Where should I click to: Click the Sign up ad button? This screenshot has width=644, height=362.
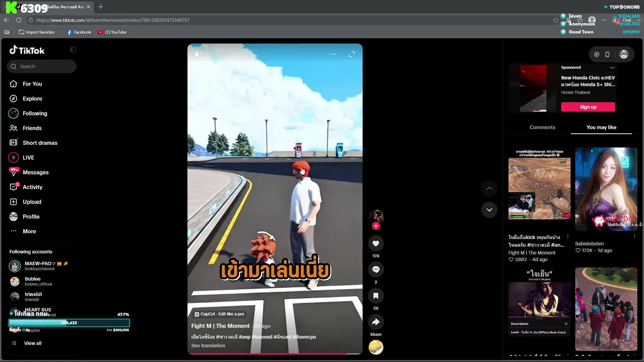[588, 107]
